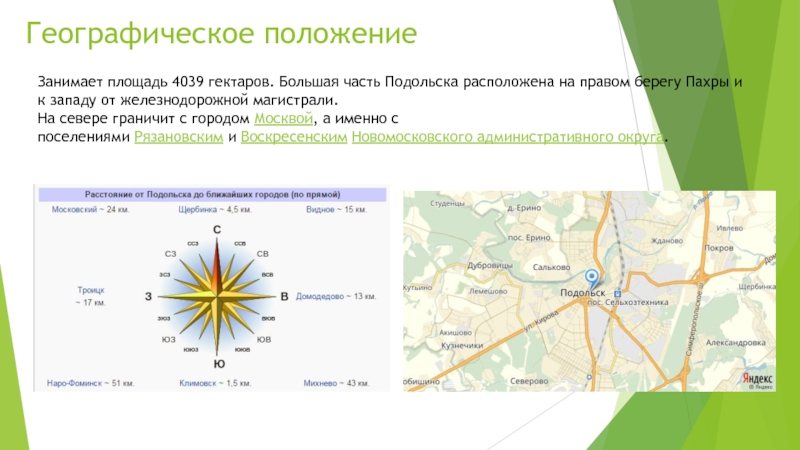Click the west letter З on compass
The image size is (800, 450).
(x=148, y=297)
